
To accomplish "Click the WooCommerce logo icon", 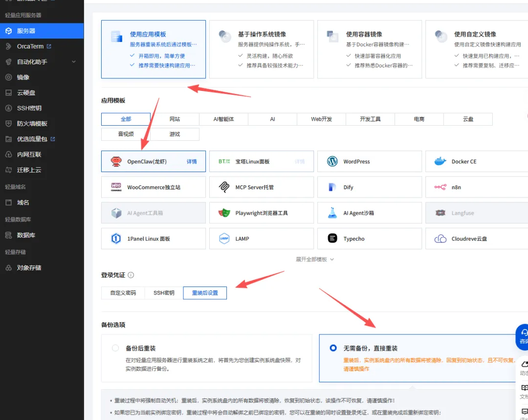I will 116,187.
